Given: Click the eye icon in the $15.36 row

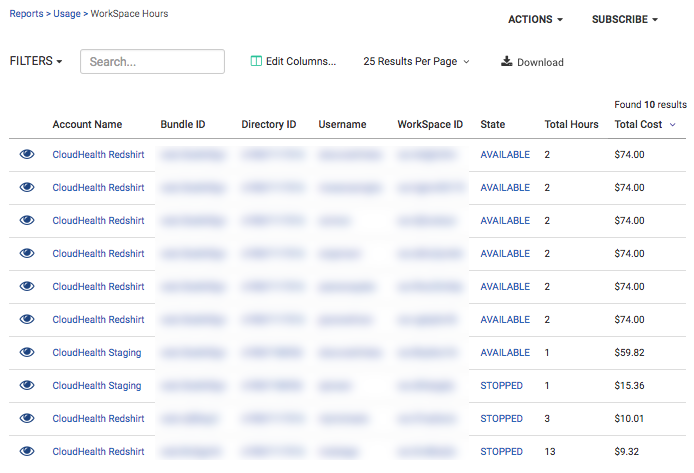Looking at the screenshot, I should (27, 385).
